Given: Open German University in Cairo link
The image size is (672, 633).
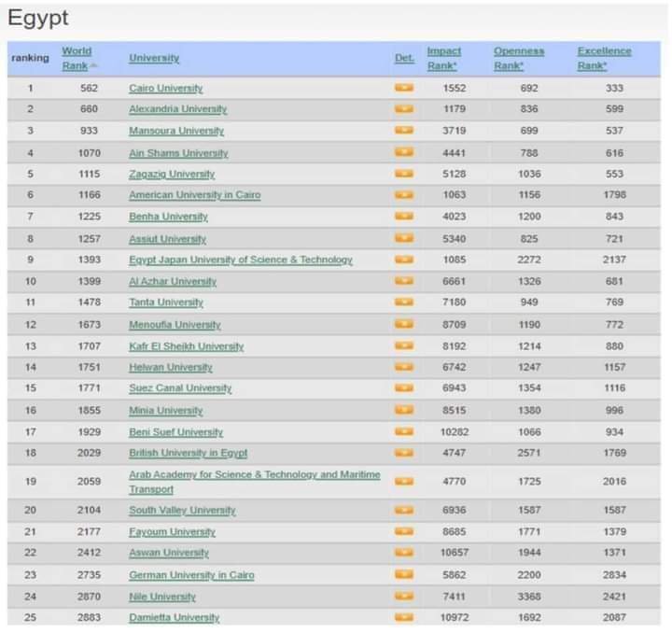Looking at the screenshot, I should click(x=191, y=575).
